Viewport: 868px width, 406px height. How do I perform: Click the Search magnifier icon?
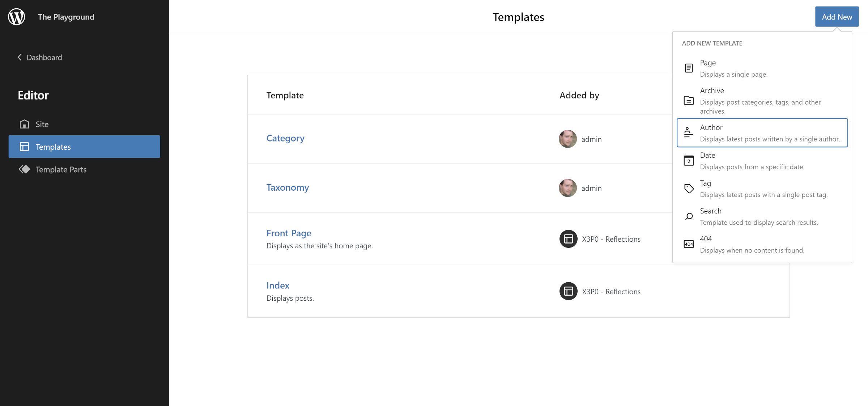click(x=689, y=216)
